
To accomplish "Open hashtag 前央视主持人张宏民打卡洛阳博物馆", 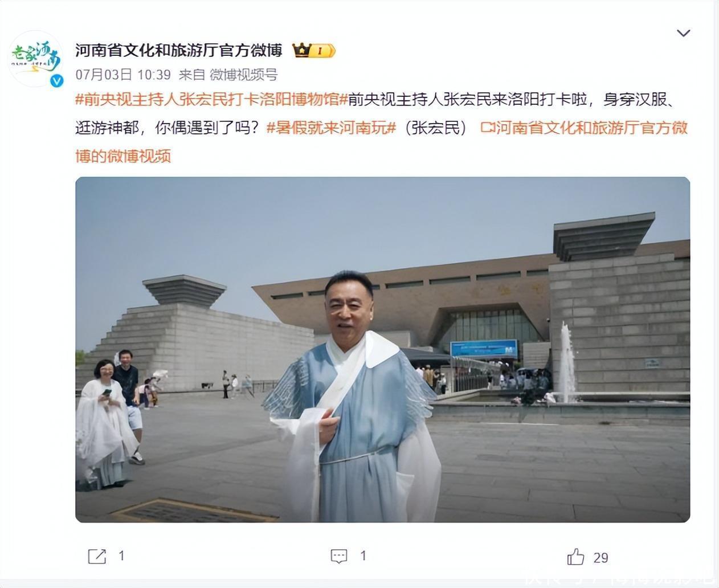I will pos(211,100).
